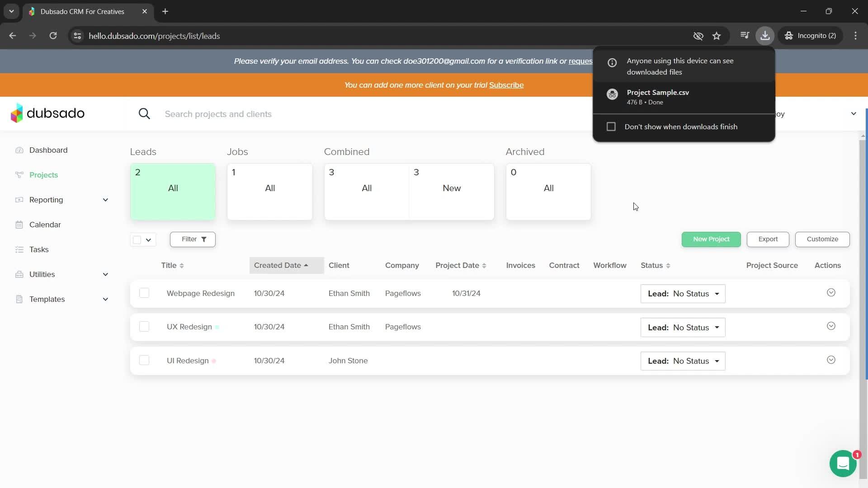868x488 pixels.
Task: Click the address bar URL
Action: pyautogui.click(x=154, y=36)
